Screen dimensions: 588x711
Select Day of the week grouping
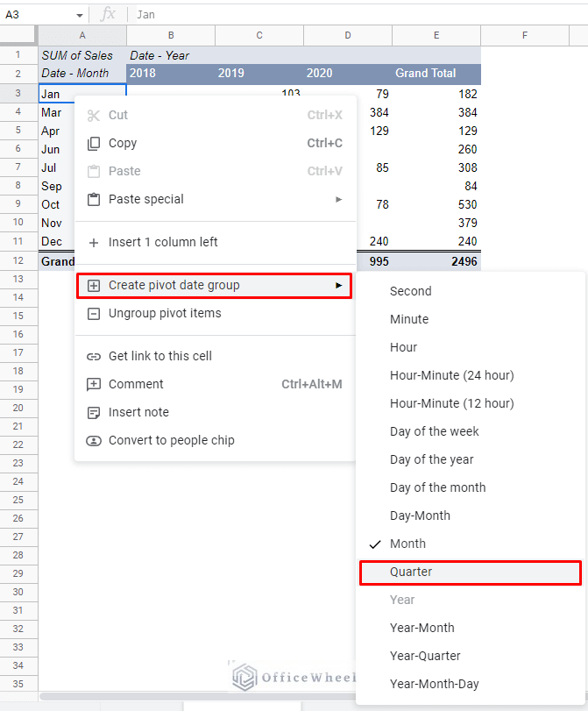[x=434, y=431]
